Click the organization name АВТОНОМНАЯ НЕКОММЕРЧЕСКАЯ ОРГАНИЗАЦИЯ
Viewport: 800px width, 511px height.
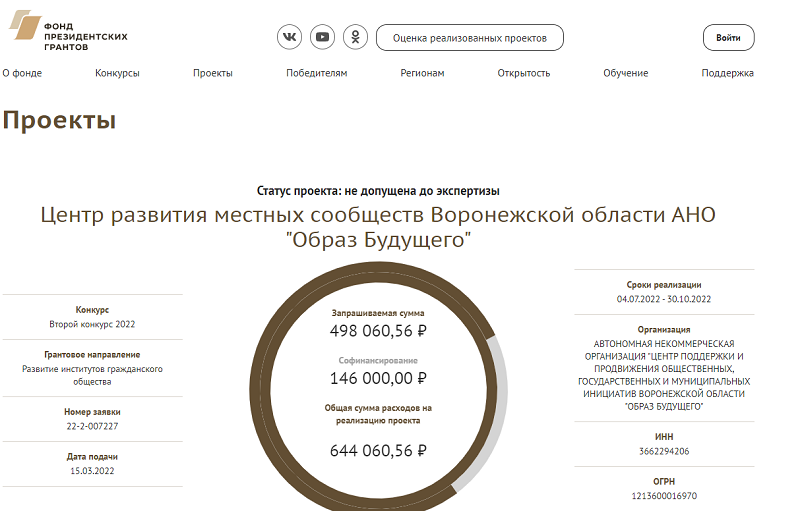click(x=664, y=375)
